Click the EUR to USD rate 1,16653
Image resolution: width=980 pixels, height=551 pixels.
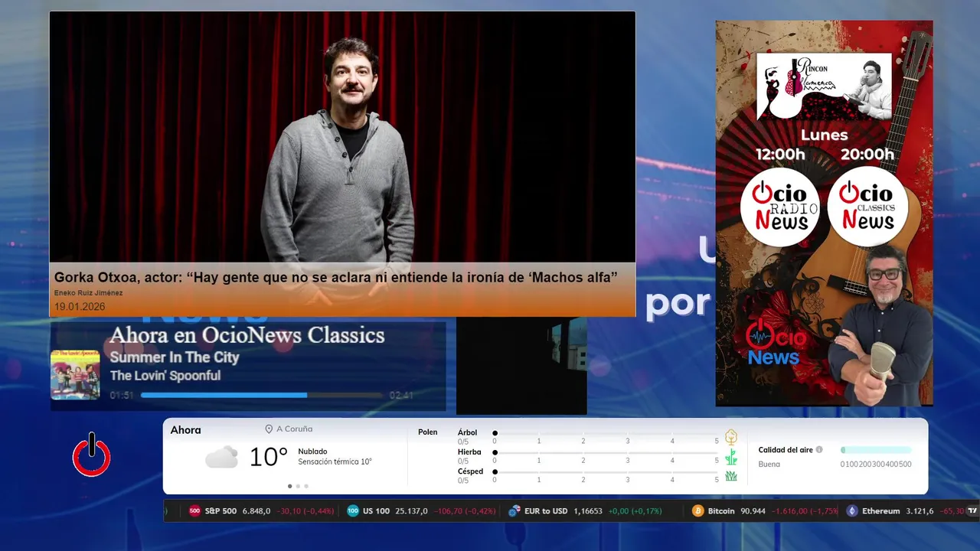[588, 510]
